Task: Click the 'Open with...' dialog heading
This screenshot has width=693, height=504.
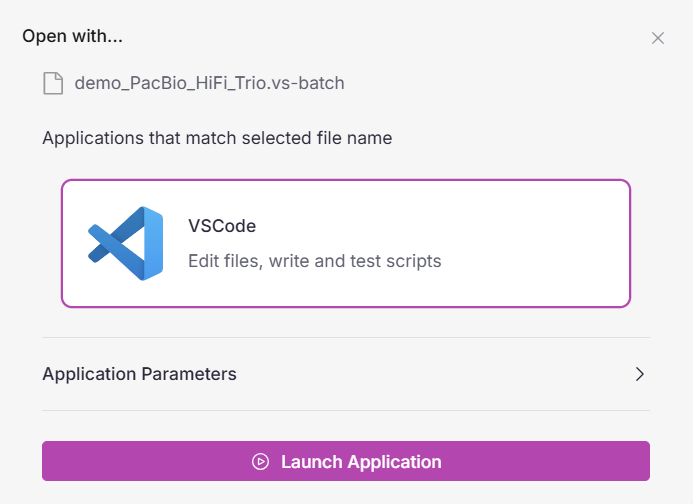Action: [x=72, y=37]
